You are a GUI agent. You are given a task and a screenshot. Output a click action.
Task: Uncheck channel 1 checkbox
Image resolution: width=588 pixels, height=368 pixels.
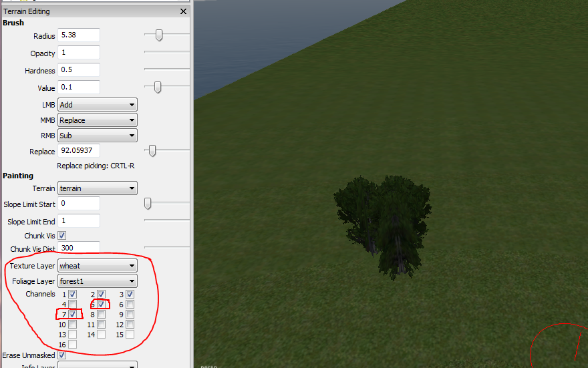click(73, 295)
